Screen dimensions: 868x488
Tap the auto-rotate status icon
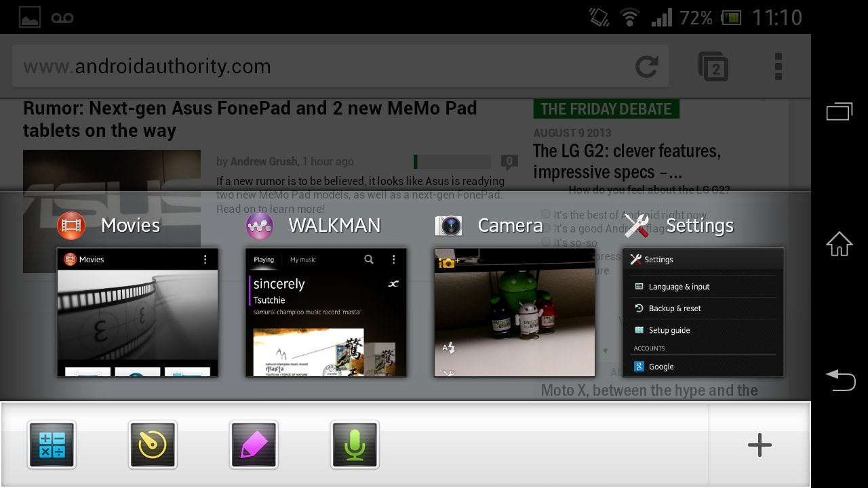coord(599,18)
